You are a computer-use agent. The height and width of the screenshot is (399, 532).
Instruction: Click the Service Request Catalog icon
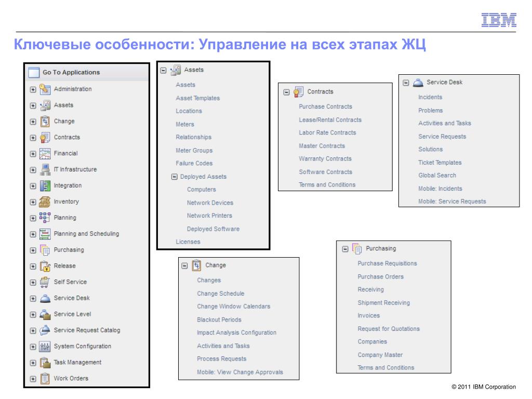coord(45,330)
